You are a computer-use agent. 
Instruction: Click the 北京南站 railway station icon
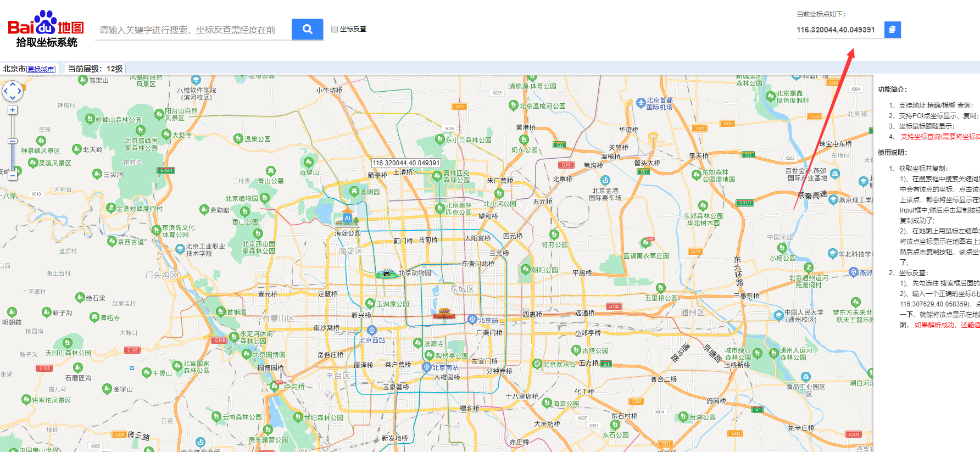426,367
